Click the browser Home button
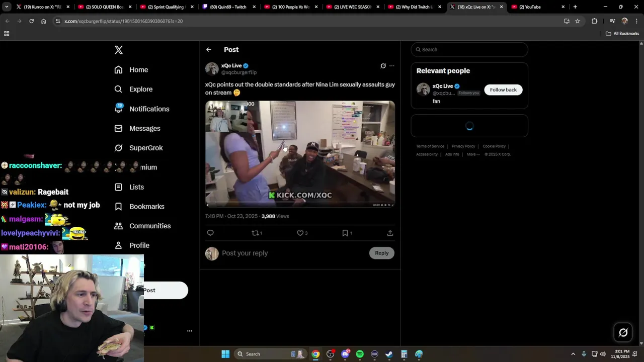The image size is (644, 362). click(x=43, y=21)
